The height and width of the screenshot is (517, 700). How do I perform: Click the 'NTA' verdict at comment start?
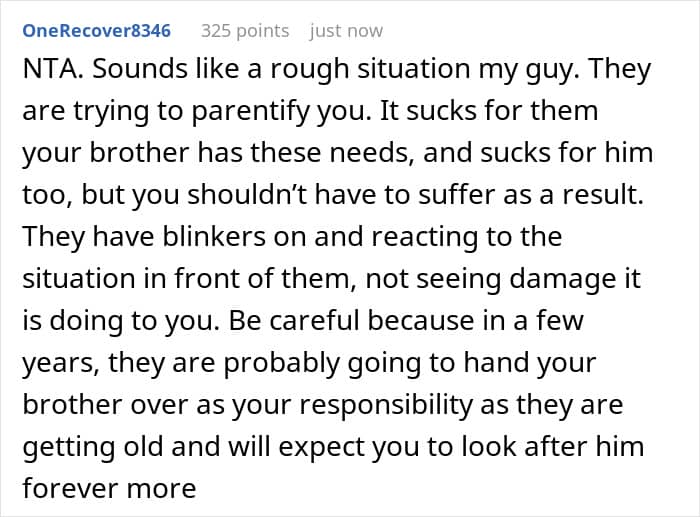45,72
